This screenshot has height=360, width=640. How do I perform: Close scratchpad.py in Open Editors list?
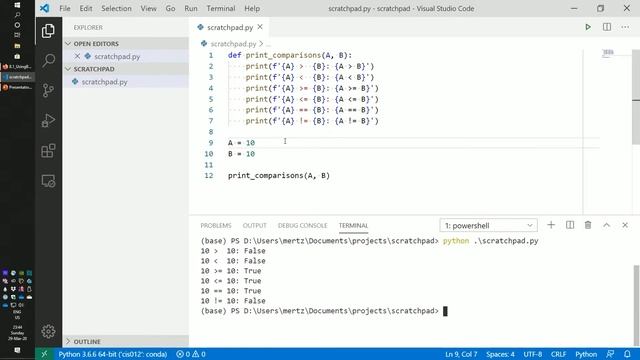[x=78, y=56]
